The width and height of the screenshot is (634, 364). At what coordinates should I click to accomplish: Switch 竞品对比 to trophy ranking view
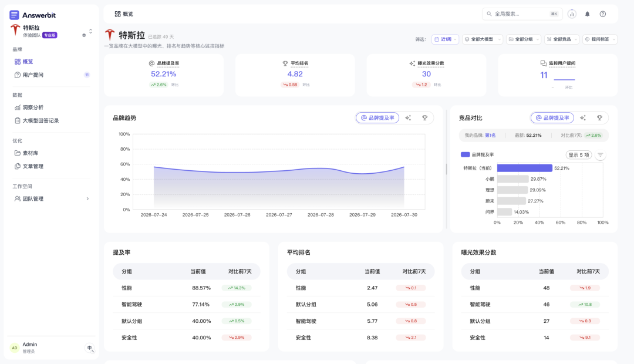point(599,117)
